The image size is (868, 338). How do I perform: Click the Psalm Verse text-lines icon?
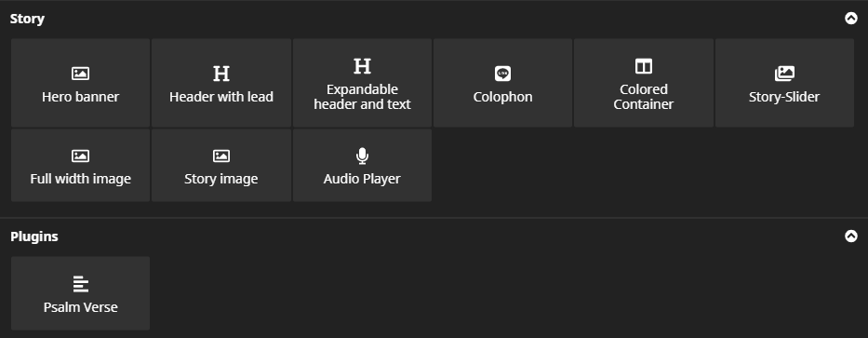pyautogui.click(x=81, y=284)
